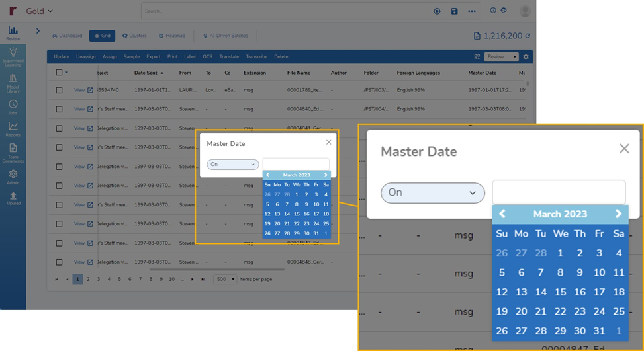644x351 pixels.
Task: Click the date input field in small dialog
Action: (296, 164)
